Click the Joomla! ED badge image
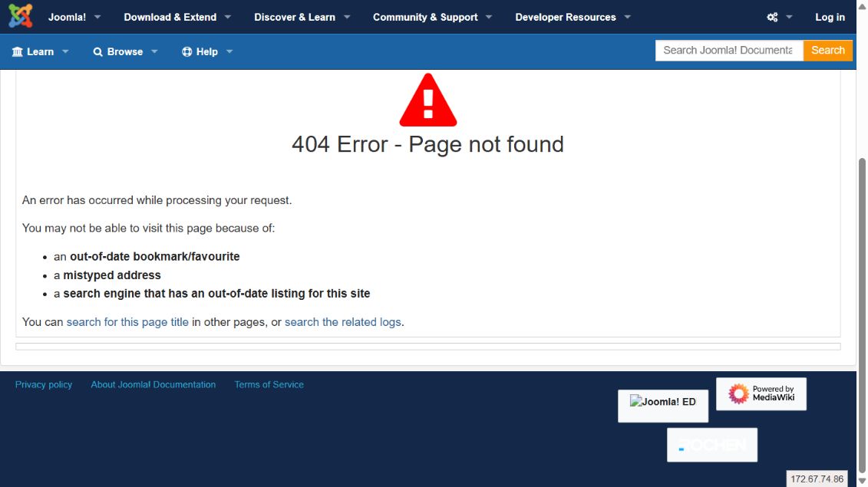 click(662, 406)
